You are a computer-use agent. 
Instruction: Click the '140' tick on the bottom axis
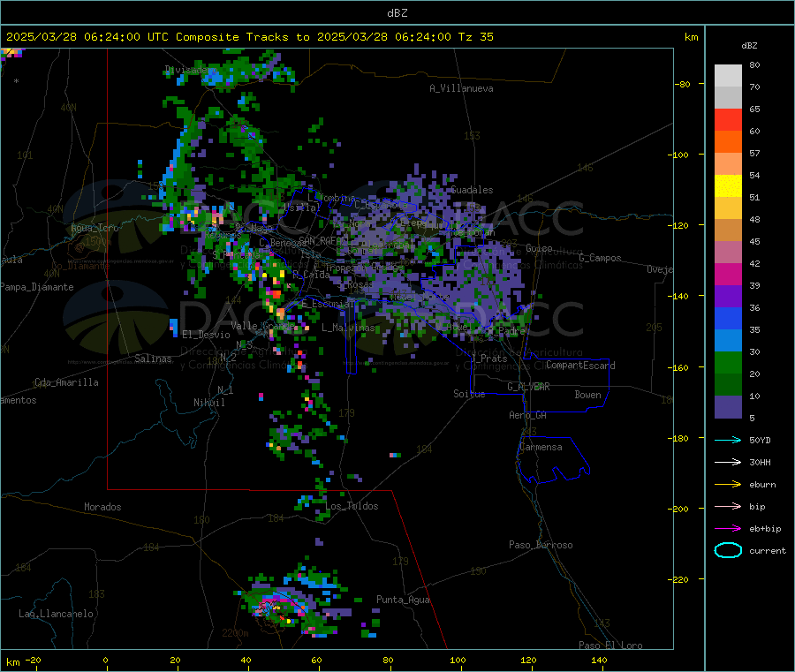599,660
